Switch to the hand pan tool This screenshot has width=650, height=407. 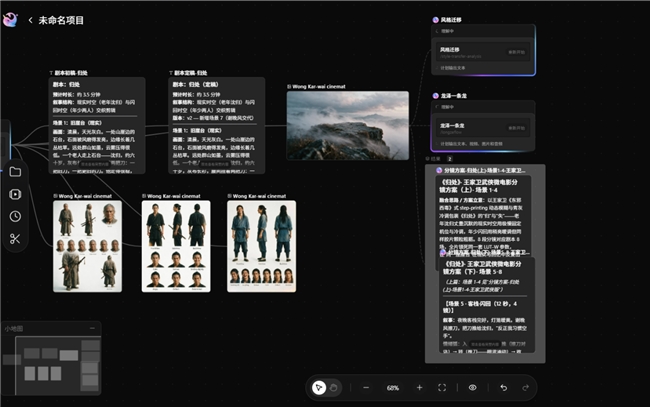(334, 388)
